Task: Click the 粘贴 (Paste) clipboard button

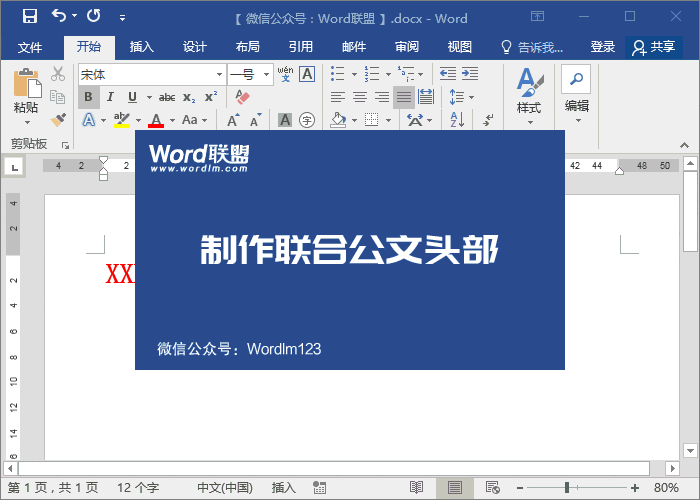Action: pyautogui.click(x=26, y=96)
